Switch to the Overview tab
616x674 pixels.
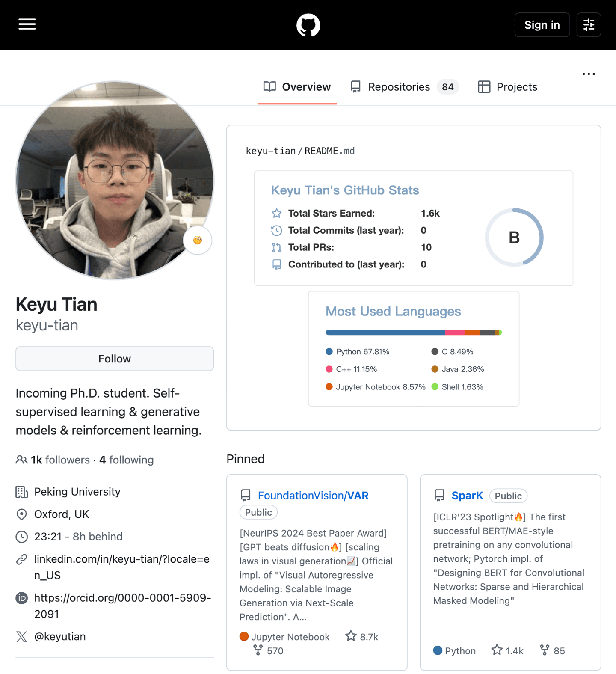(297, 87)
